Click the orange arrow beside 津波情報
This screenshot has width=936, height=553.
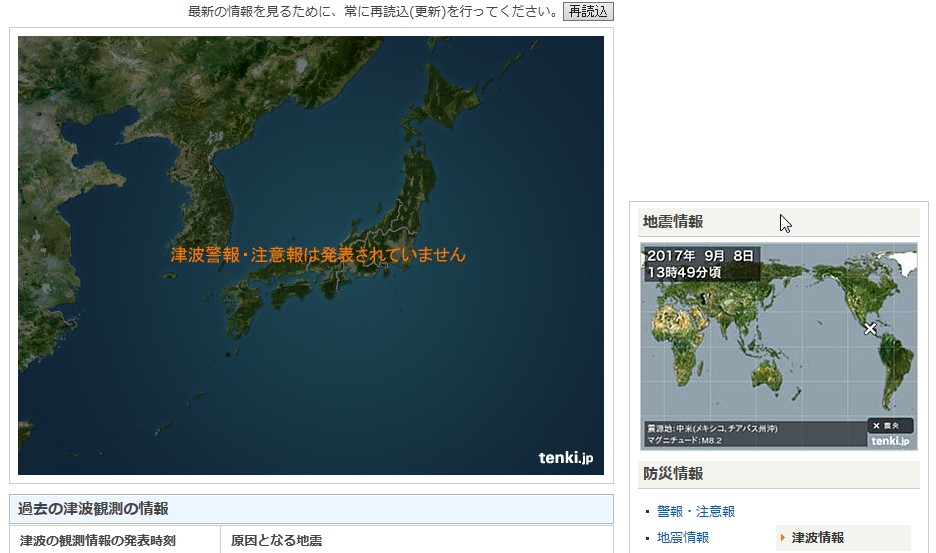coord(783,538)
